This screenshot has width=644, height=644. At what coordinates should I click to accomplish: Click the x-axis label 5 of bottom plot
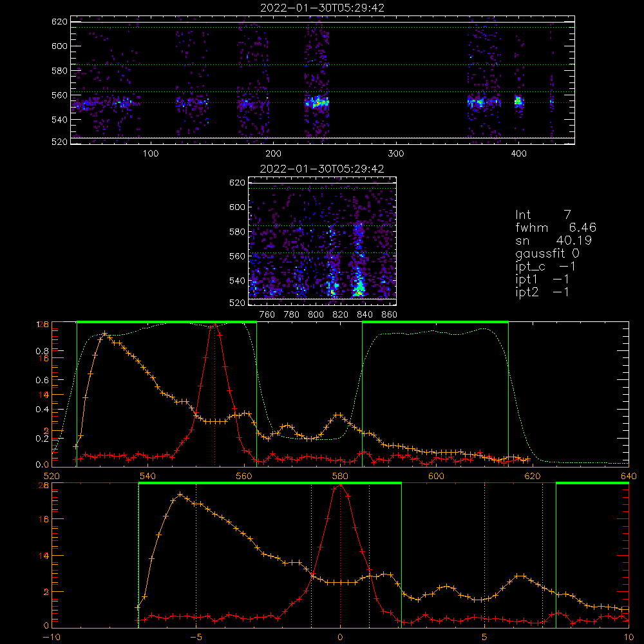[x=485, y=637]
